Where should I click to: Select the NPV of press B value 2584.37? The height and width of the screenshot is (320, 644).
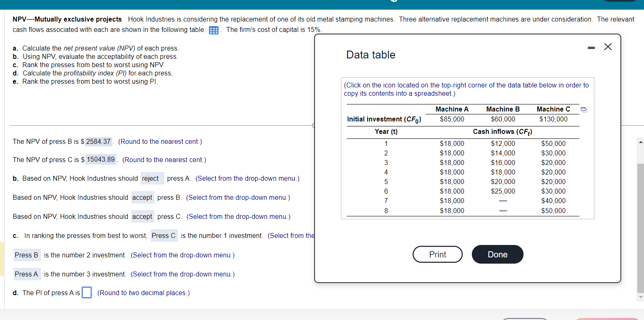99,141
